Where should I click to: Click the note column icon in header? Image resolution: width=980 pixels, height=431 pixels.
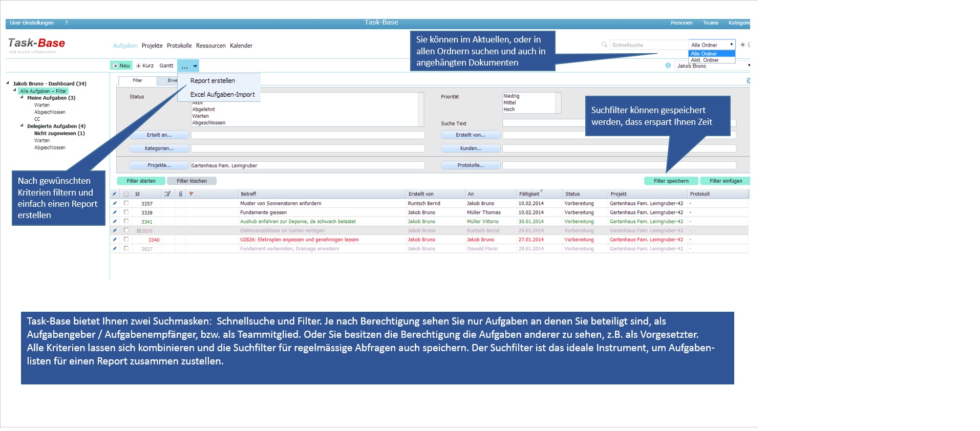coord(167,194)
